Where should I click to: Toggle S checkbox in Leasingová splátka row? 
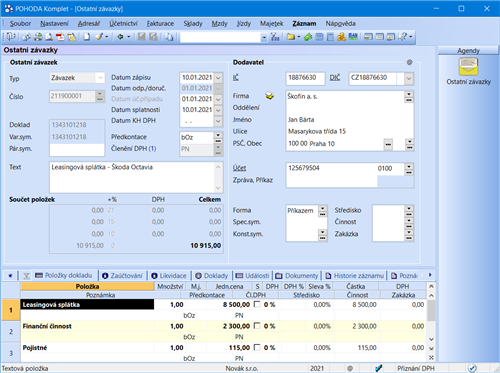tap(257, 304)
